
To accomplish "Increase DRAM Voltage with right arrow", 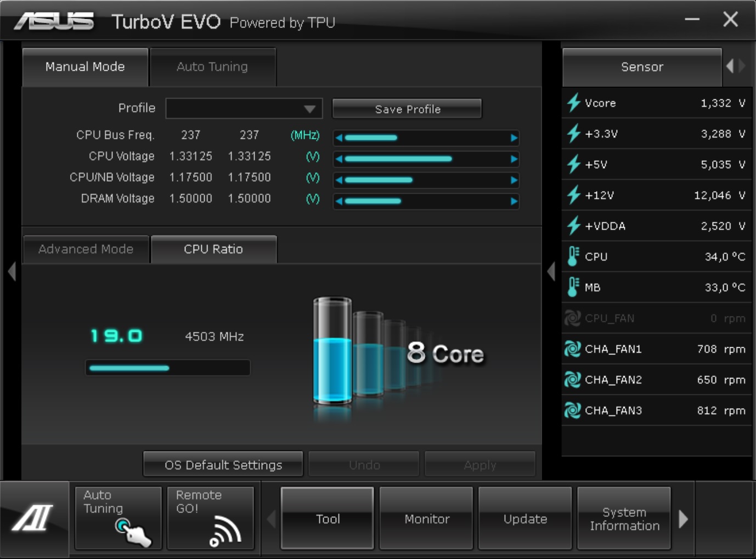I will [x=514, y=201].
